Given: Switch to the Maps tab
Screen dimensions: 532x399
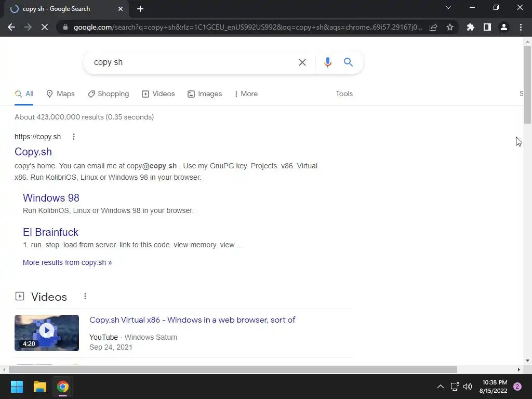Looking at the screenshot, I should [60, 94].
